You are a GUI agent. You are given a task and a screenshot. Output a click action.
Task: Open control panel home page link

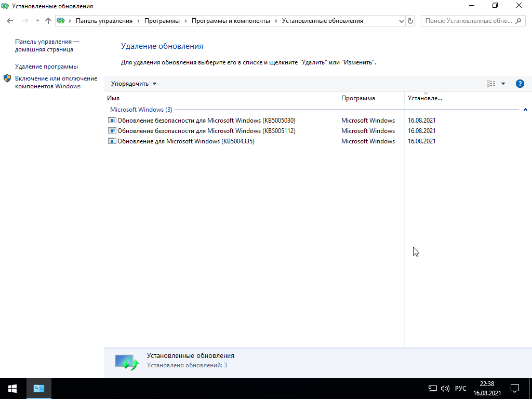pyautogui.click(x=47, y=46)
